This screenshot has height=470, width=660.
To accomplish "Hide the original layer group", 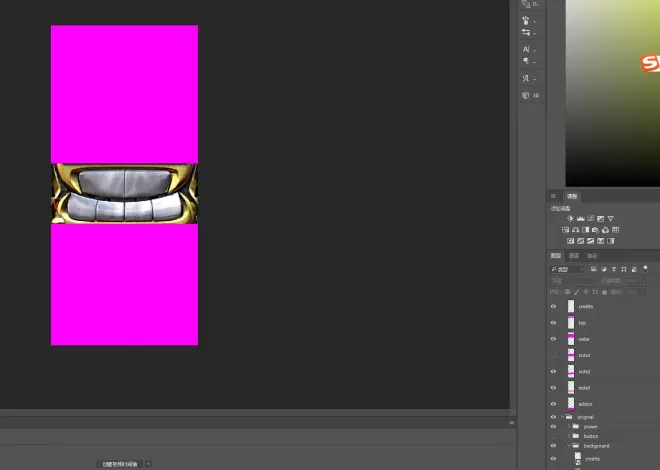I will (554, 417).
